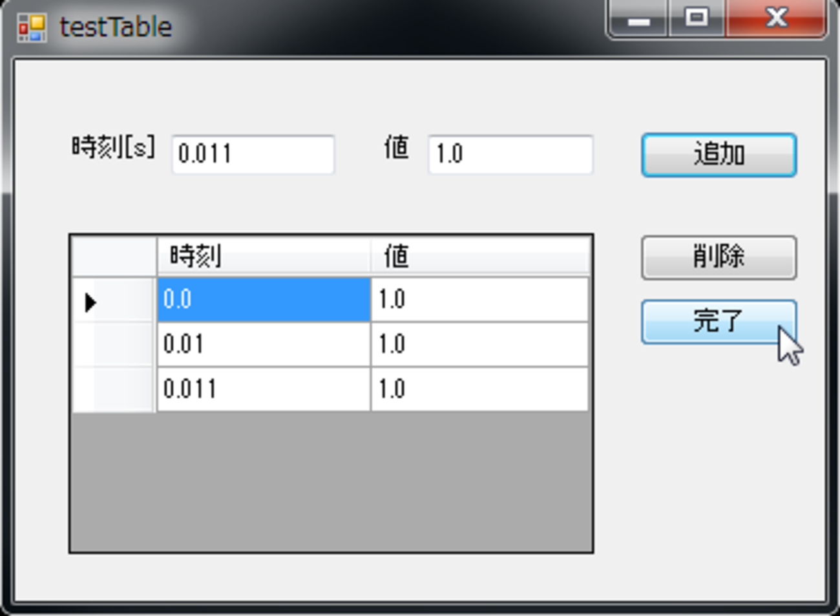The image size is (840, 616).
Task: Focus the 時刻[s] input field
Action: (x=253, y=154)
